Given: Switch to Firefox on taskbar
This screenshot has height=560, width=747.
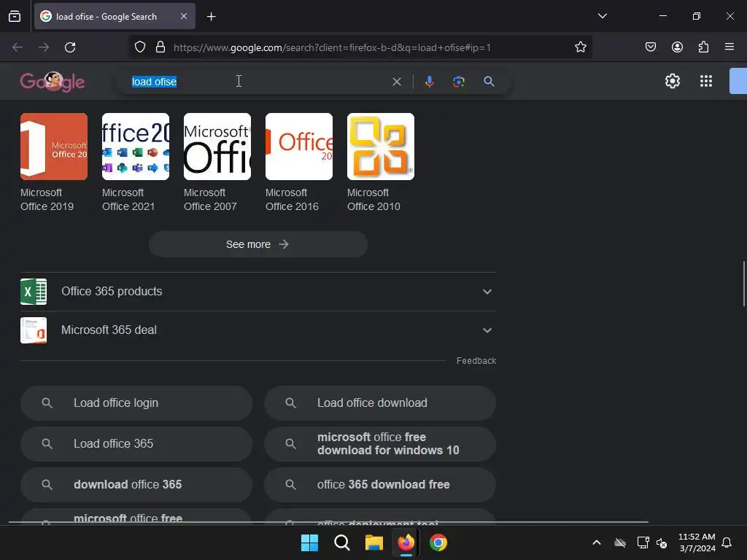Looking at the screenshot, I should (x=406, y=542).
